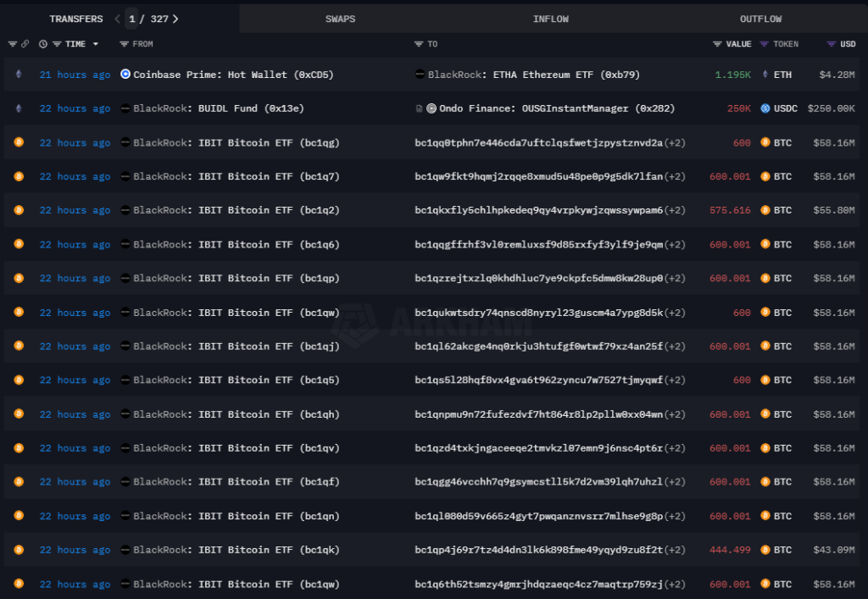
Task: Click the BlackRock logo in the (bc1qv) row
Action: (125, 448)
